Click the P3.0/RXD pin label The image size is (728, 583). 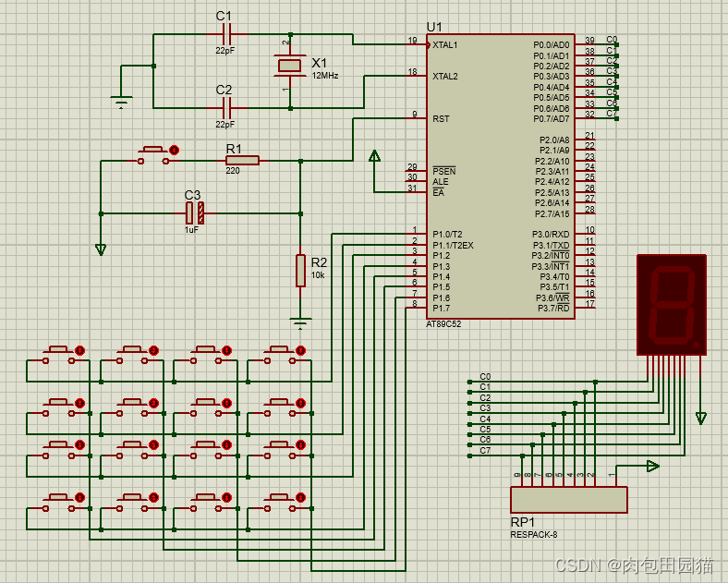[551, 235]
